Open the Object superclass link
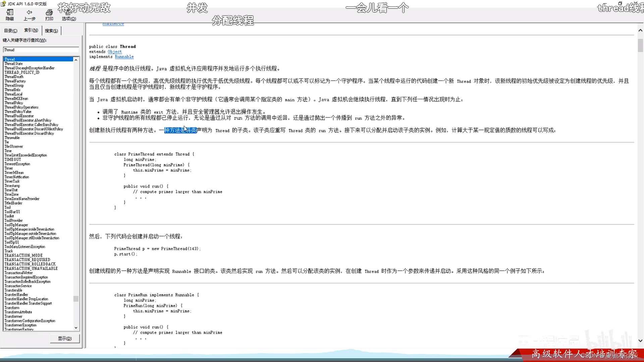This screenshot has height=362, width=644. click(x=114, y=52)
